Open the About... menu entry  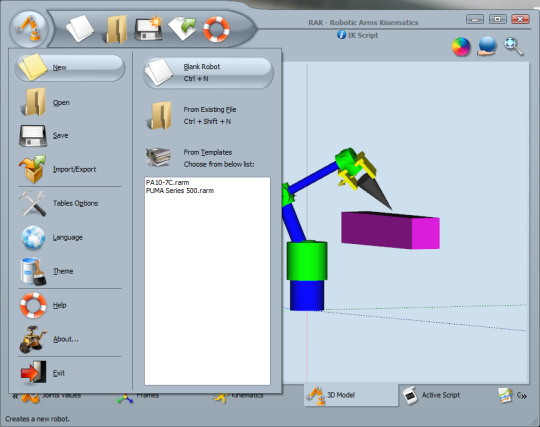tap(70, 339)
